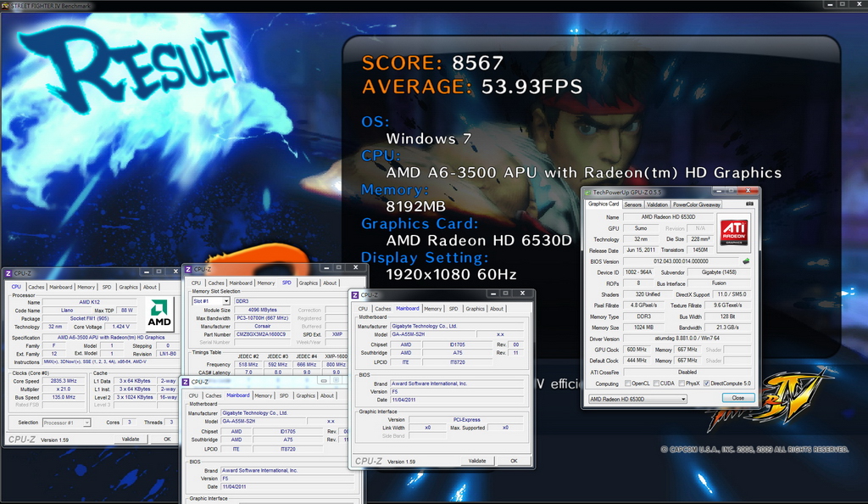The width and height of the screenshot is (868, 504).
Task: Click the Z icon of the SPD CPU-Z window
Action: [188, 269]
